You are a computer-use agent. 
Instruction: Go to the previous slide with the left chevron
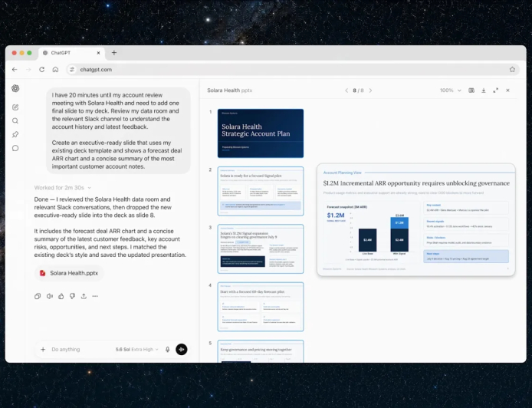coord(346,90)
